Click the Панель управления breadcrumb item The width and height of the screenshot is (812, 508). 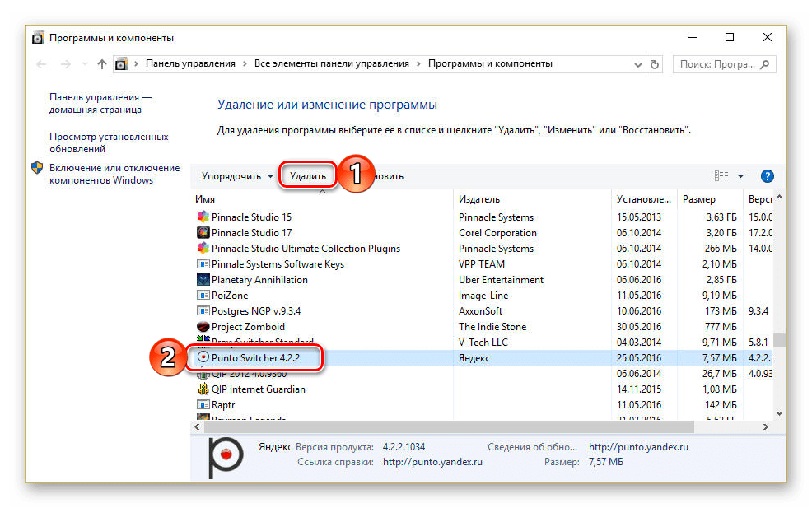190,63
